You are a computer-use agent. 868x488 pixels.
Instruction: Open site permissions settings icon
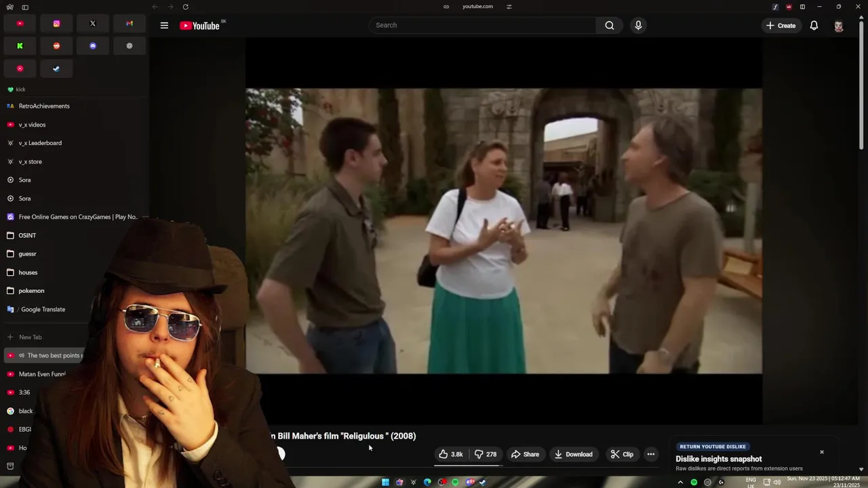tap(509, 7)
